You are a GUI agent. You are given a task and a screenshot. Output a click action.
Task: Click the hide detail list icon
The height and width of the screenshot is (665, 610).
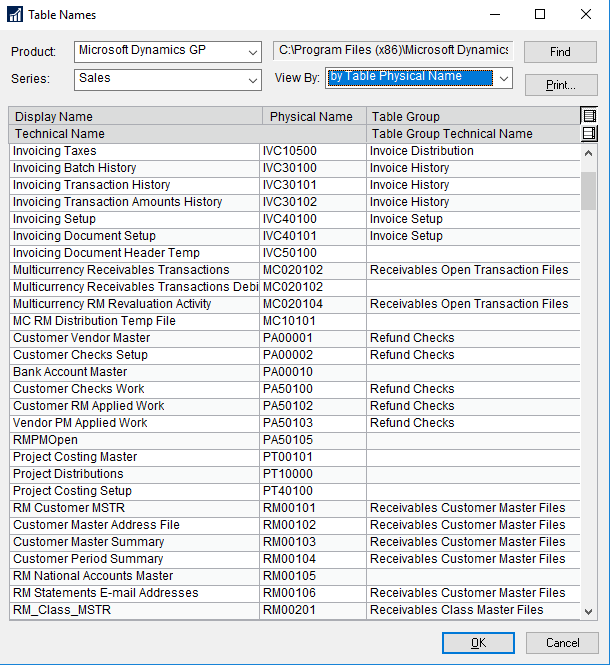pyautogui.click(x=589, y=116)
